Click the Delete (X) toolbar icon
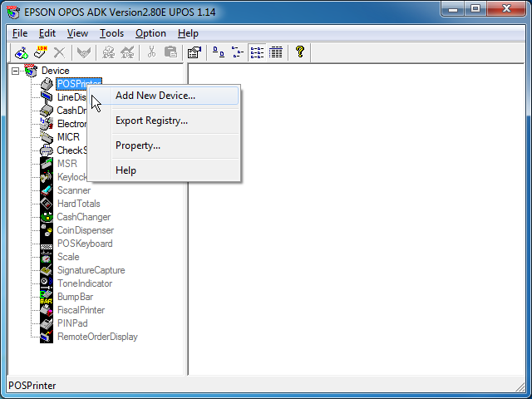Image resolution: width=532 pixels, height=399 pixels. [59, 52]
